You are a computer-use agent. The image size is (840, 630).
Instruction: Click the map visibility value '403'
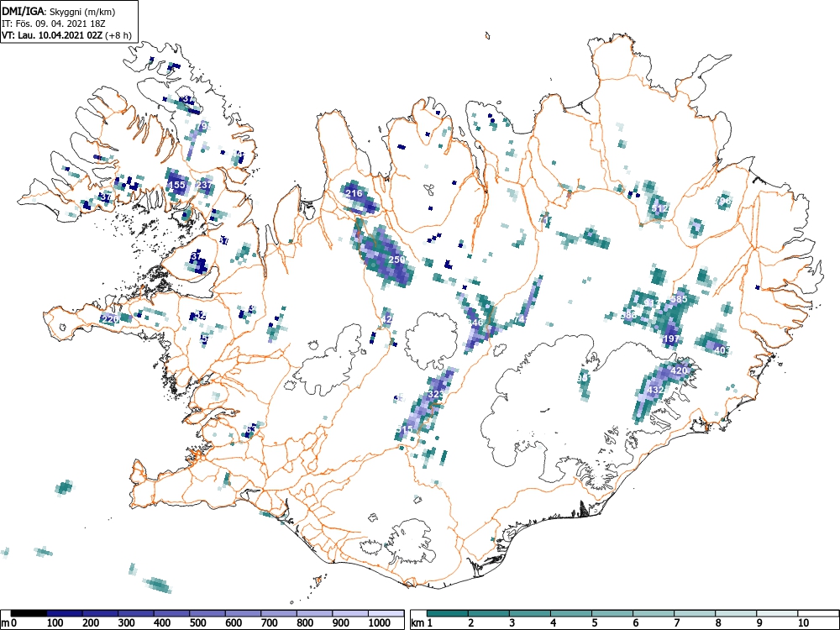[x=722, y=350]
